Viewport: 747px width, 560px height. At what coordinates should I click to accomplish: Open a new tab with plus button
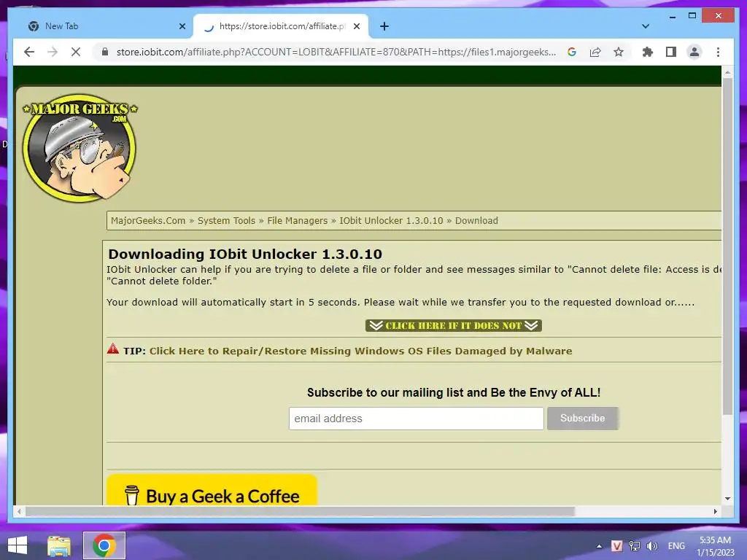[384, 26]
